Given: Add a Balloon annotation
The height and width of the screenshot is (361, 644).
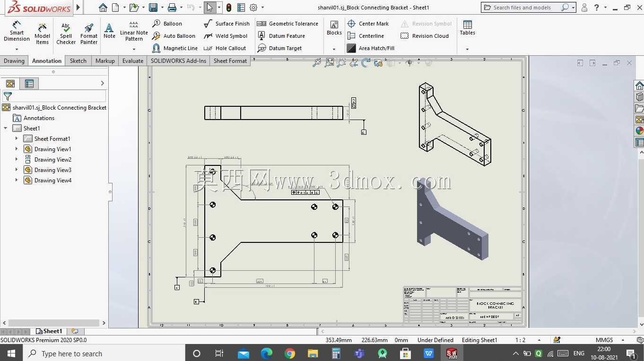Looking at the screenshot, I should [x=167, y=24].
